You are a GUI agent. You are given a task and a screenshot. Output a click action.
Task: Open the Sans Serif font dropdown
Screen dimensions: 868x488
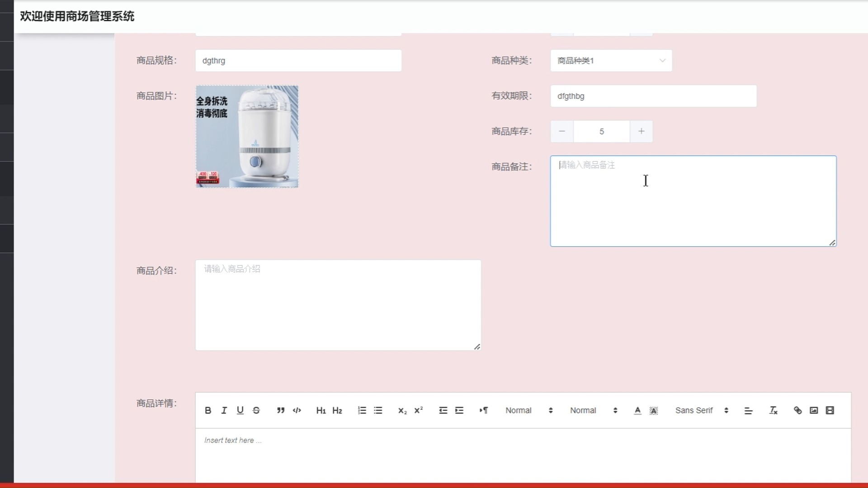pyautogui.click(x=700, y=410)
